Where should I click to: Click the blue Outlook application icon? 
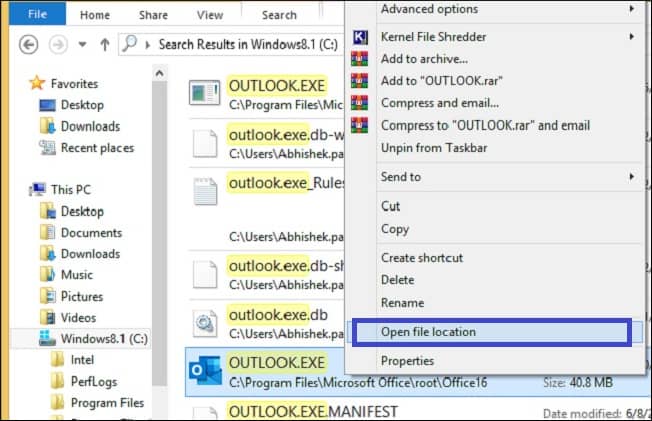(x=205, y=370)
